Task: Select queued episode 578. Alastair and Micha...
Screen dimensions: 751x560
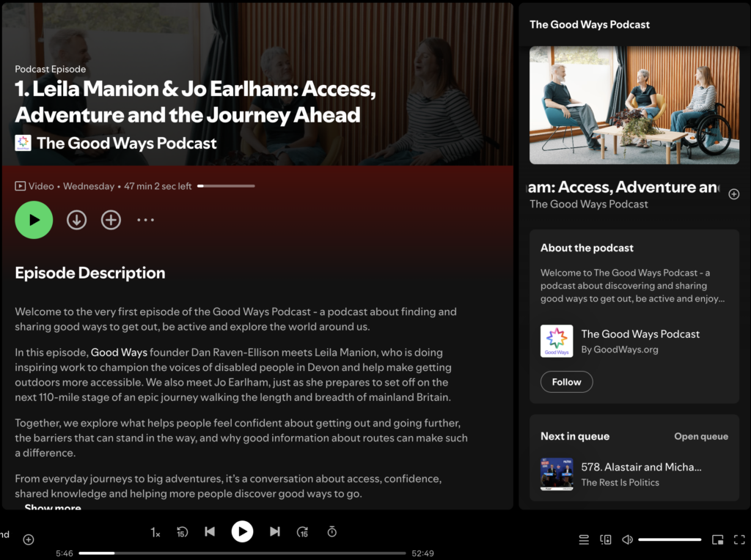Action: pyautogui.click(x=641, y=467)
